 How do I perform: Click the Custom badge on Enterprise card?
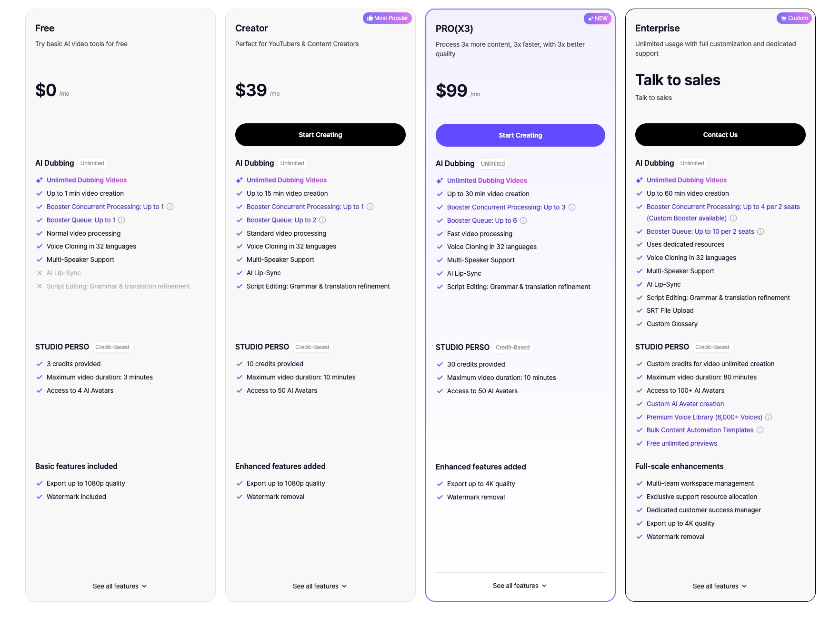[x=794, y=18]
